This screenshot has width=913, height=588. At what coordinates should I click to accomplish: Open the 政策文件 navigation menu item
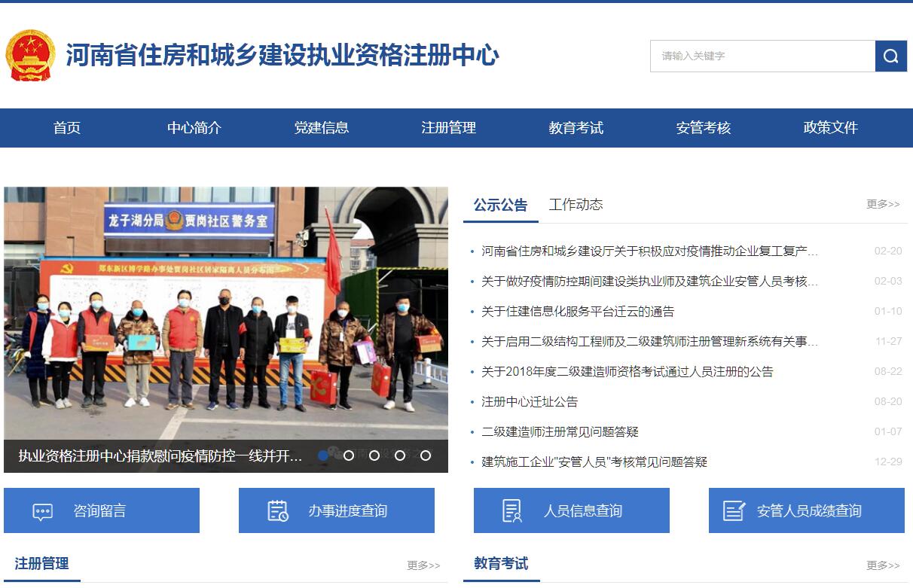(x=830, y=128)
